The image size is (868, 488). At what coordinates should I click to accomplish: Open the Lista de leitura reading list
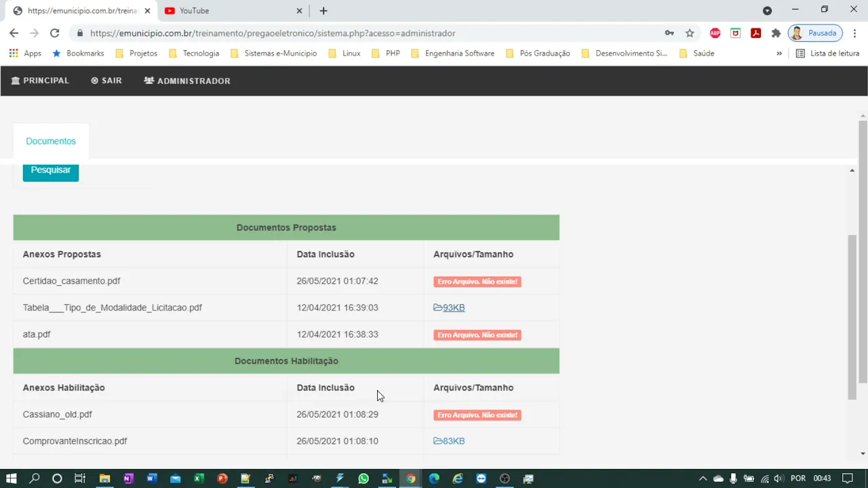[827, 54]
